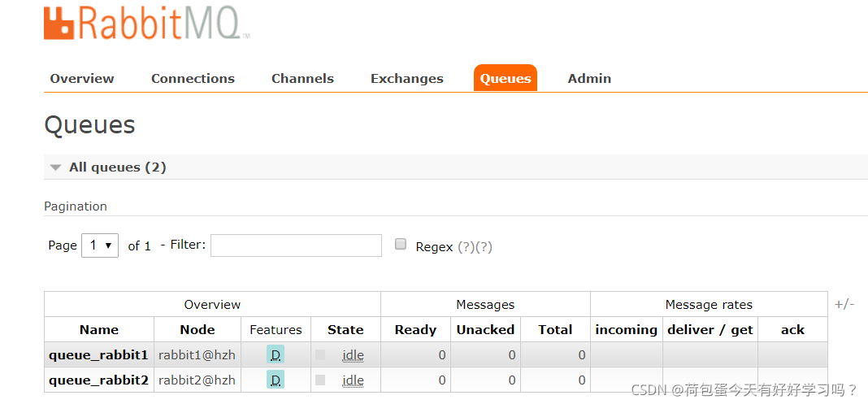The image size is (868, 404).
Task: Open the second Regex (?) help link
Action: 484,247
